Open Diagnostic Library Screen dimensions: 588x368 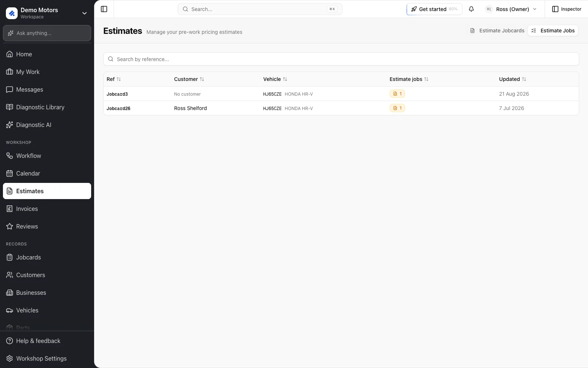point(47,107)
